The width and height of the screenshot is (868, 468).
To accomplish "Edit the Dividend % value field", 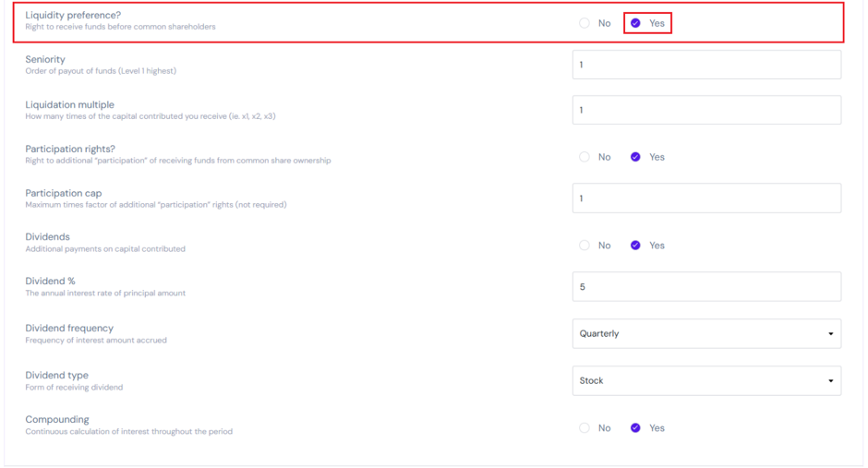I will tap(707, 287).
